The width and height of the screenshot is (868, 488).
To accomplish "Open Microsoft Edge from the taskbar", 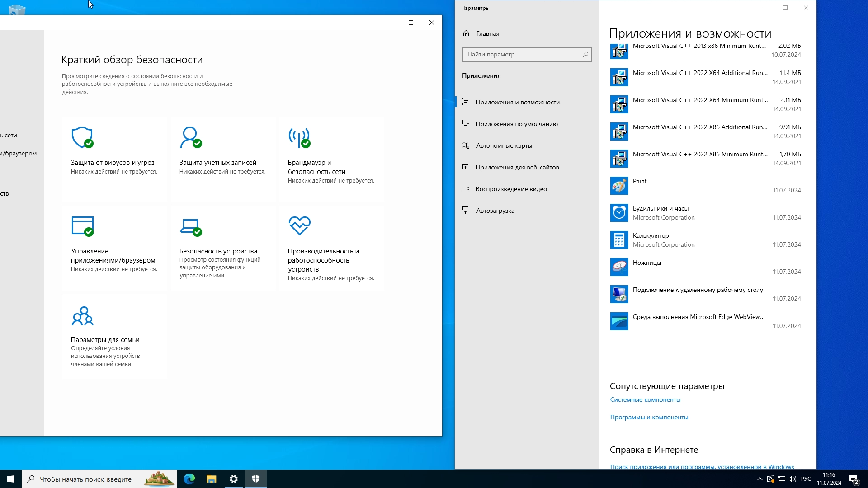I will (x=189, y=479).
